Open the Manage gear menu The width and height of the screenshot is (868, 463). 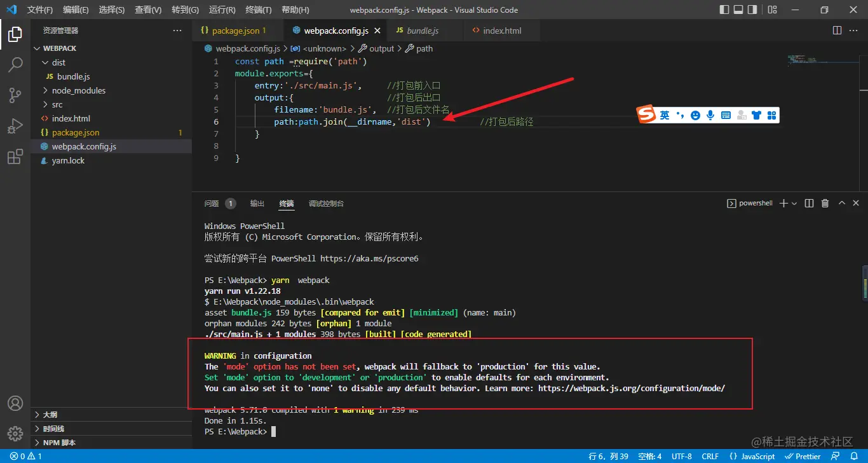15,433
